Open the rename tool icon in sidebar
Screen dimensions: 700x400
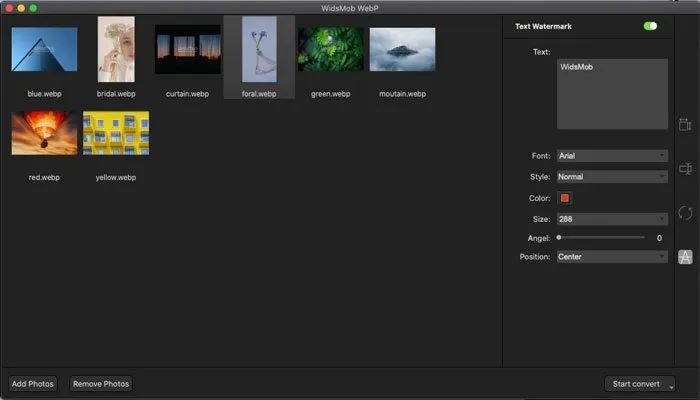685,169
